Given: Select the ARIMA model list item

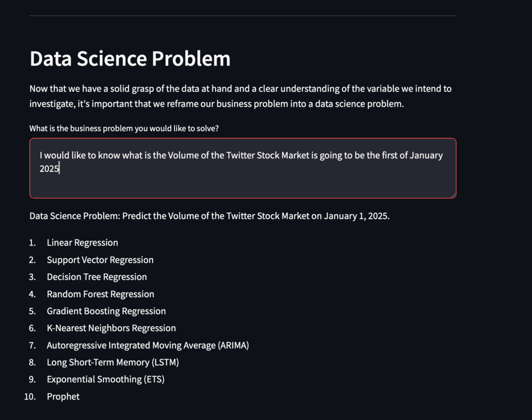Looking at the screenshot, I should tap(148, 346).
